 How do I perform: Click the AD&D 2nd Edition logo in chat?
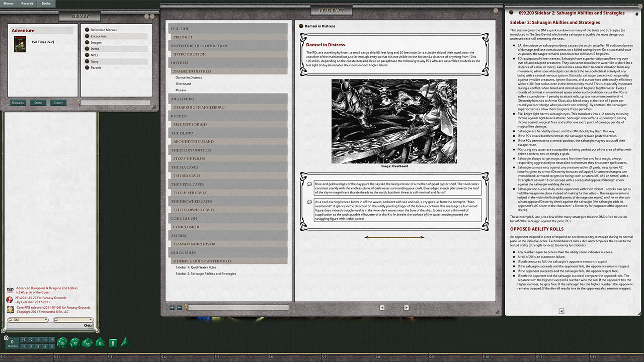[x=9, y=289]
